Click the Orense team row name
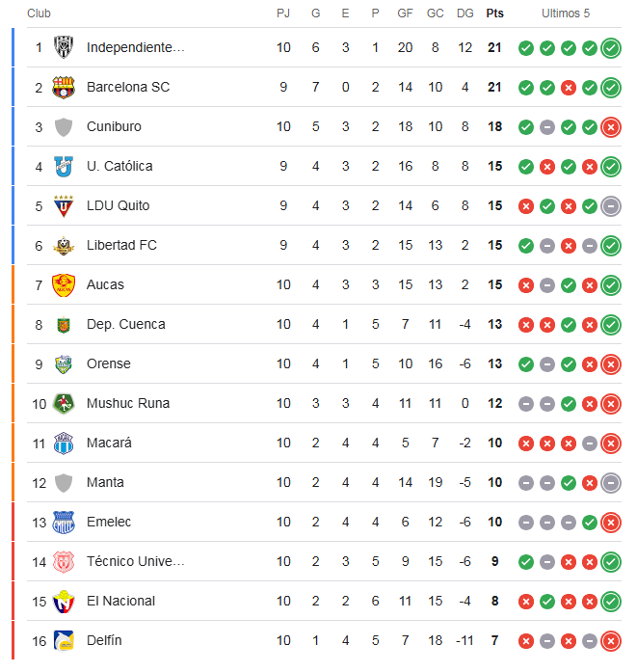Viewport: 637px width, 672px height. pyautogui.click(x=108, y=363)
